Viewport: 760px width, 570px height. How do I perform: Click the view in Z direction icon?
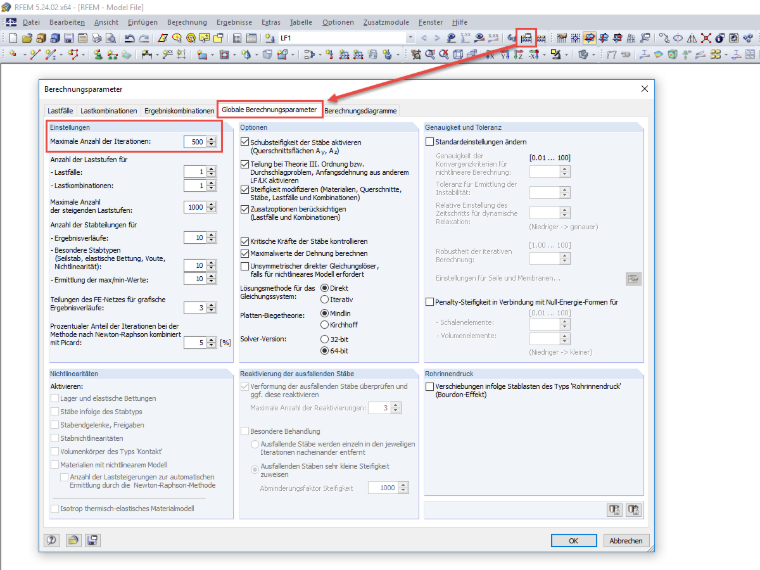click(518, 55)
